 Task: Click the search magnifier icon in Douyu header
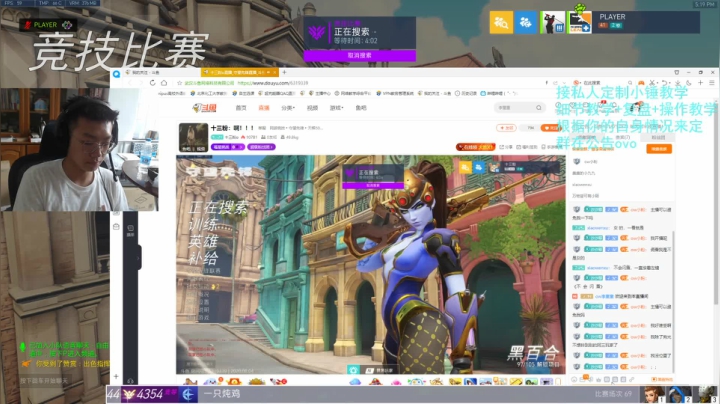click(539, 108)
